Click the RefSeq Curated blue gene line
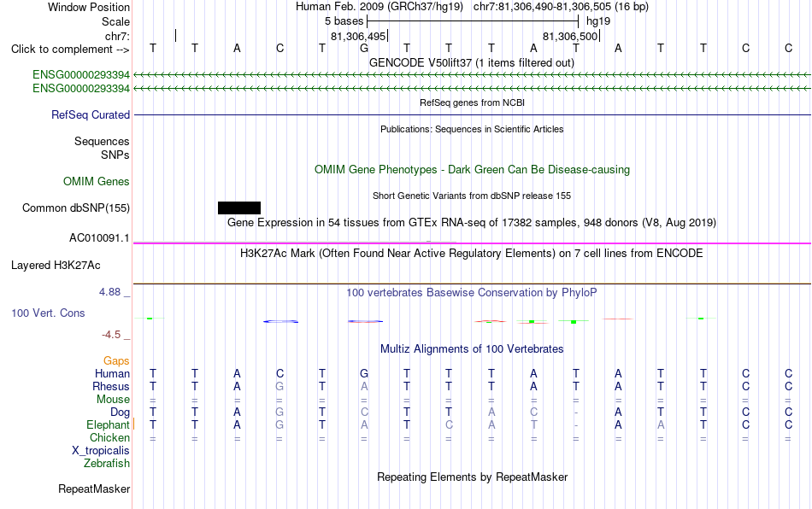812x509 pixels. (x=472, y=114)
